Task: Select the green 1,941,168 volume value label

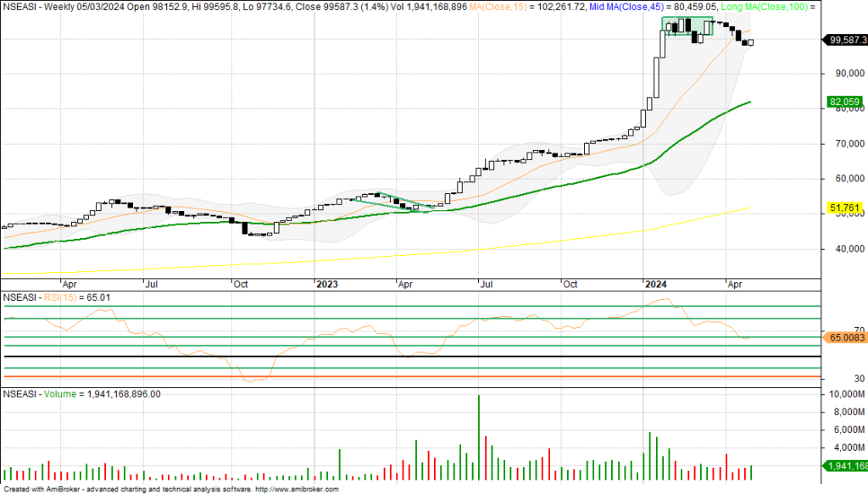Action: coord(844,466)
